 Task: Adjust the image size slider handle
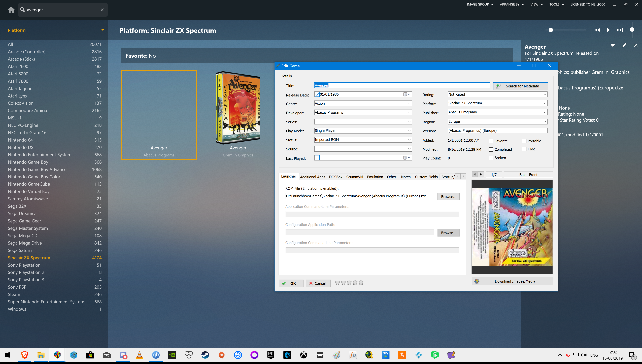tap(551, 30)
